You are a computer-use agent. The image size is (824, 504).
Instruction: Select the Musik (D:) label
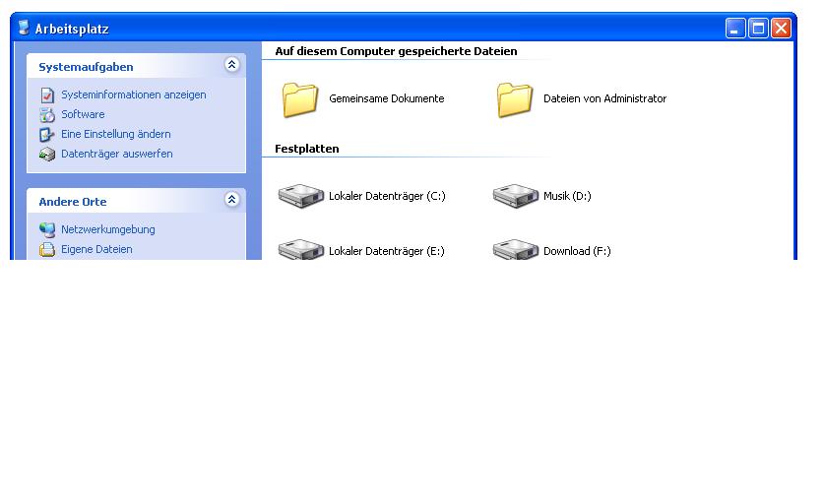(x=568, y=196)
